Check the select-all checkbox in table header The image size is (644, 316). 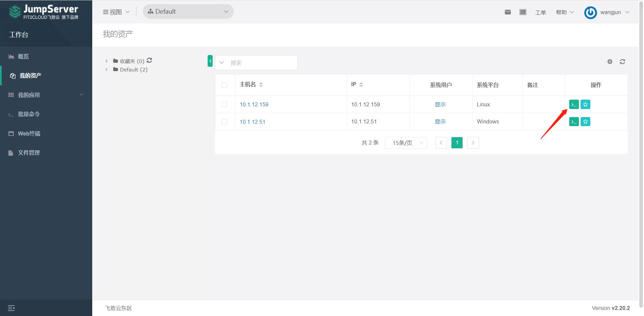(x=225, y=85)
